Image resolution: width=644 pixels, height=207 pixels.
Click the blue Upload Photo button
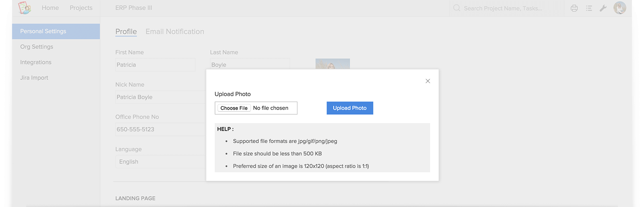pyautogui.click(x=350, y=108)
